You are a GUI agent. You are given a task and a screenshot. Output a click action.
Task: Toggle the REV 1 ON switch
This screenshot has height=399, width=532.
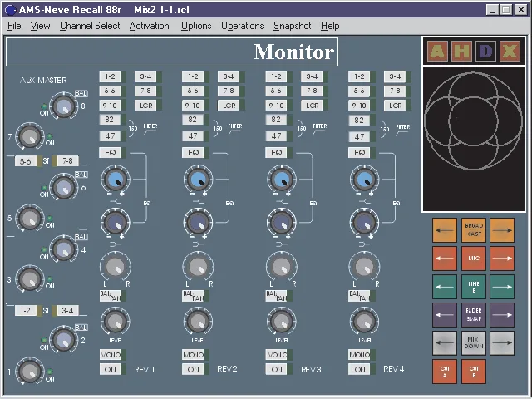click(x=112, y=369)
